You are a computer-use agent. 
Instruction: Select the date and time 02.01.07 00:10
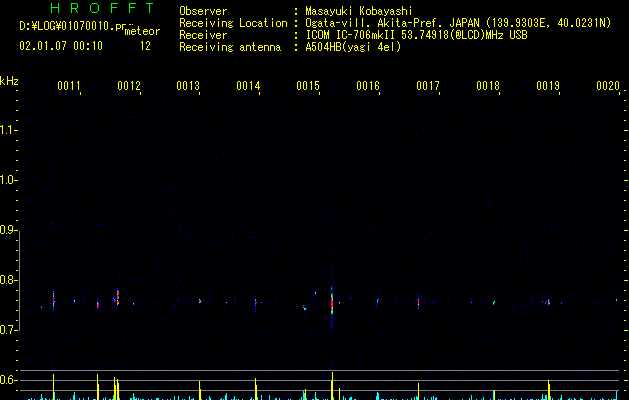[61, 46]
